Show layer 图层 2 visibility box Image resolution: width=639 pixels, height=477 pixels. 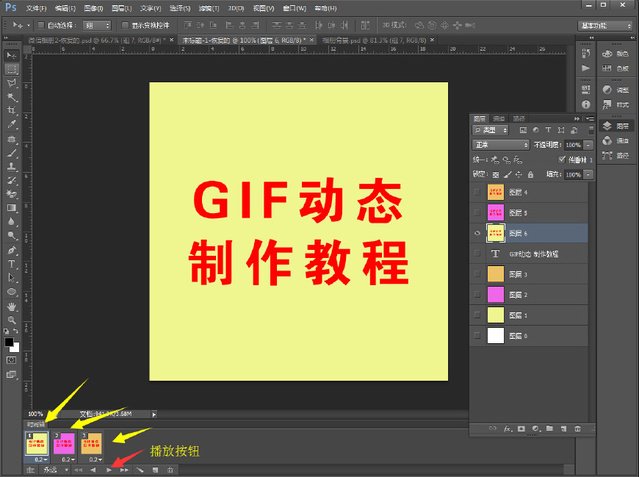(x=477, y=295)
